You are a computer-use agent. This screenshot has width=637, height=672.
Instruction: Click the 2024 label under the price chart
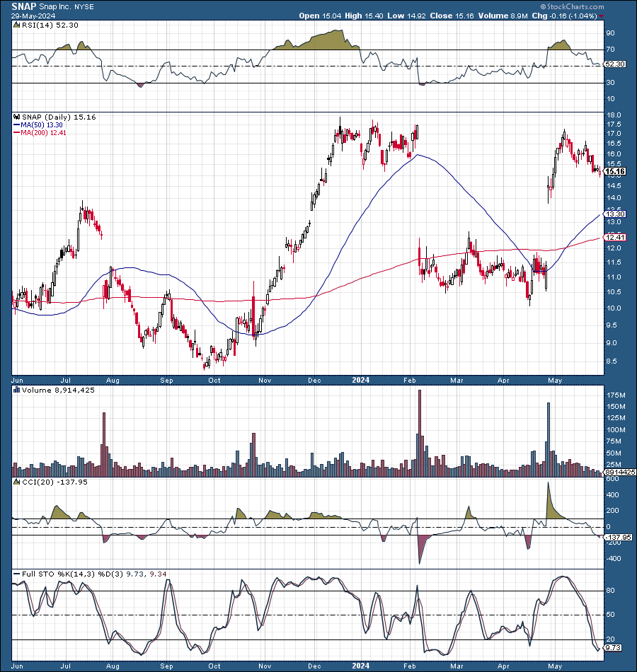[361, 380]
